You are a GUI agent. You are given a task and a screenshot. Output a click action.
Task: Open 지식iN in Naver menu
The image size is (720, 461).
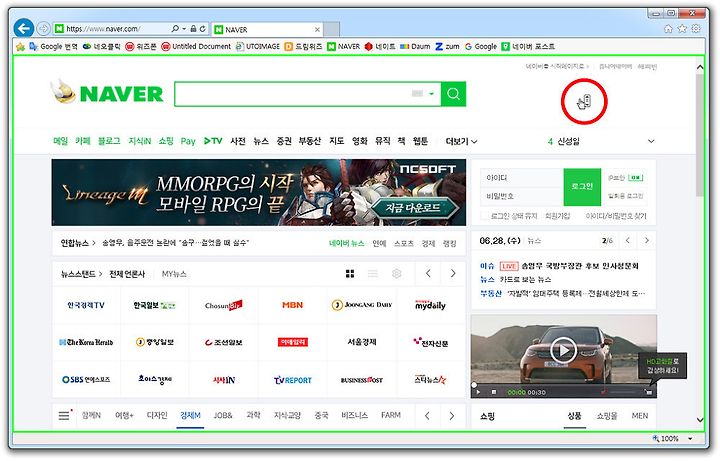point(140,141)
